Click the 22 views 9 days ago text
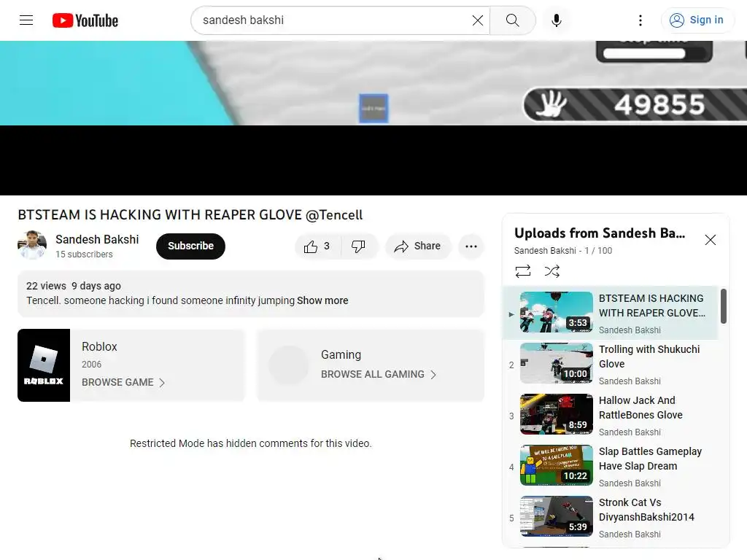 click(74, 286)
